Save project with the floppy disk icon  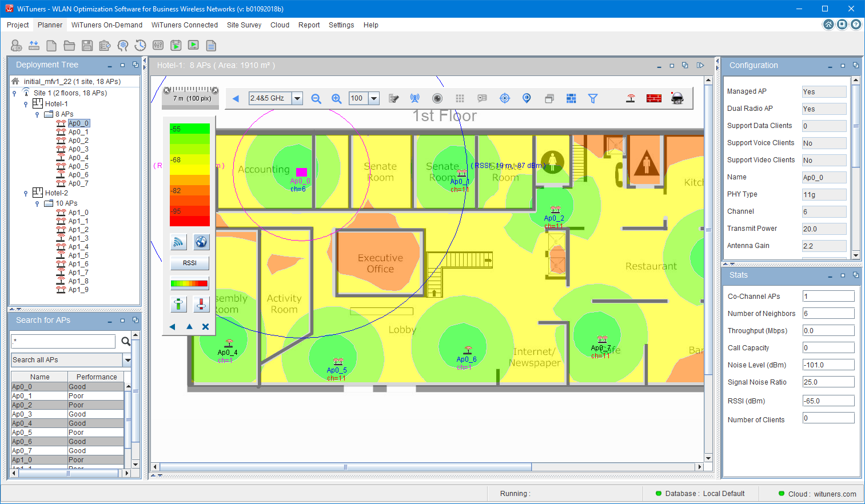[x=87, y=45]
